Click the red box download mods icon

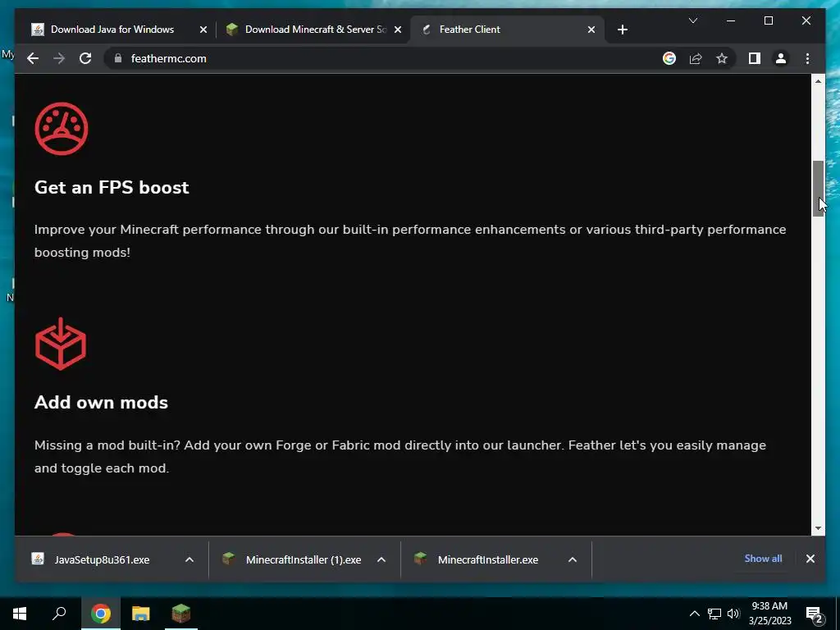[61, 344]
